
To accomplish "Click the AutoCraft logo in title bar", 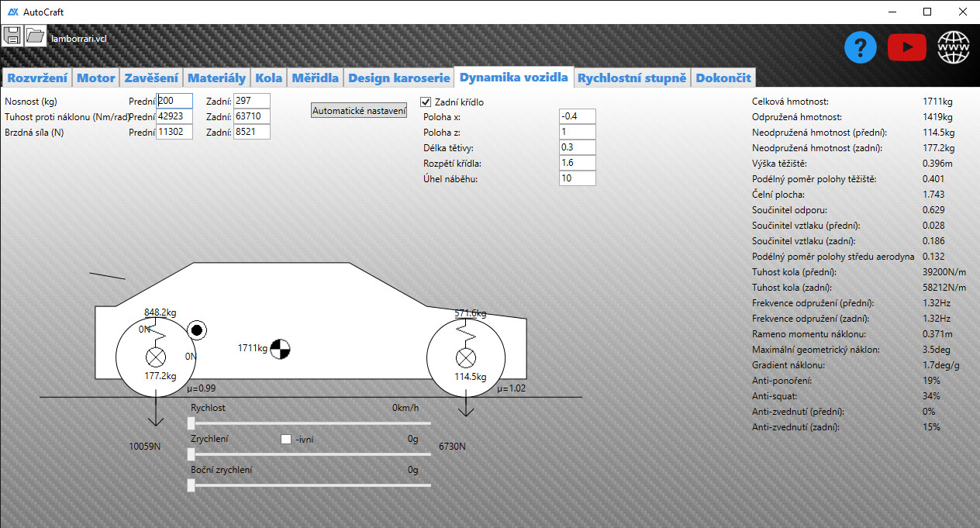I will point(13,12).
